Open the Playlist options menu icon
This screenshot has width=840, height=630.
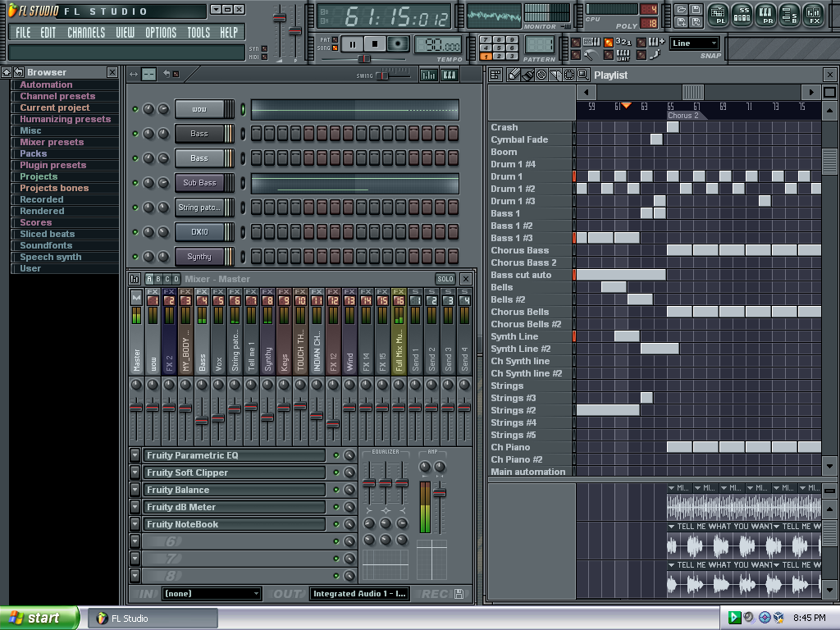[495, 75]
